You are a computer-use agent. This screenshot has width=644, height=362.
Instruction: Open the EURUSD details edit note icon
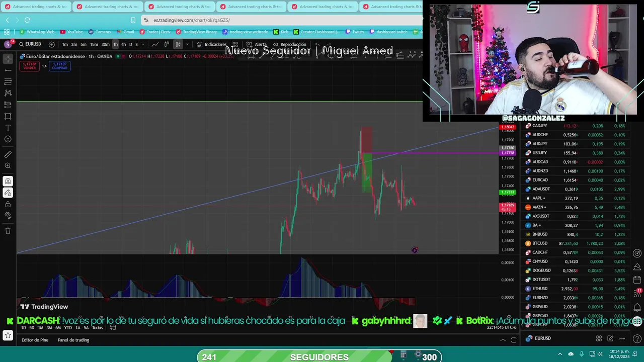coord(610,338)
